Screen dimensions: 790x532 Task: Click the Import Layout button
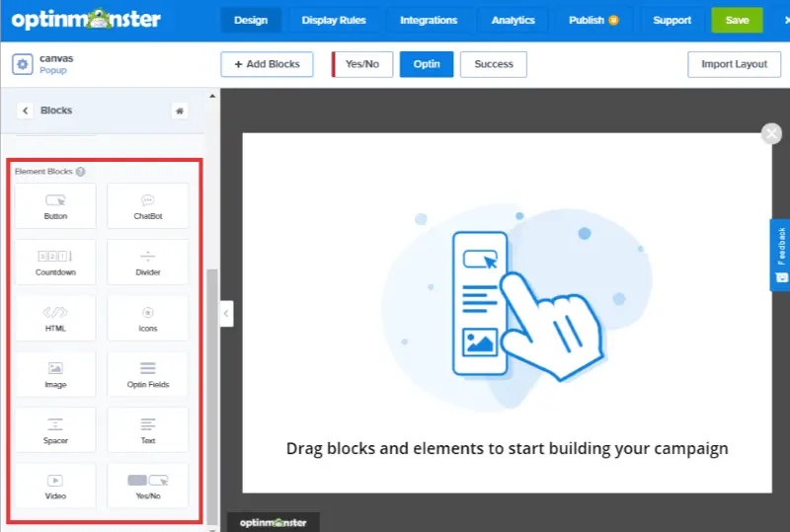(734, 64)
